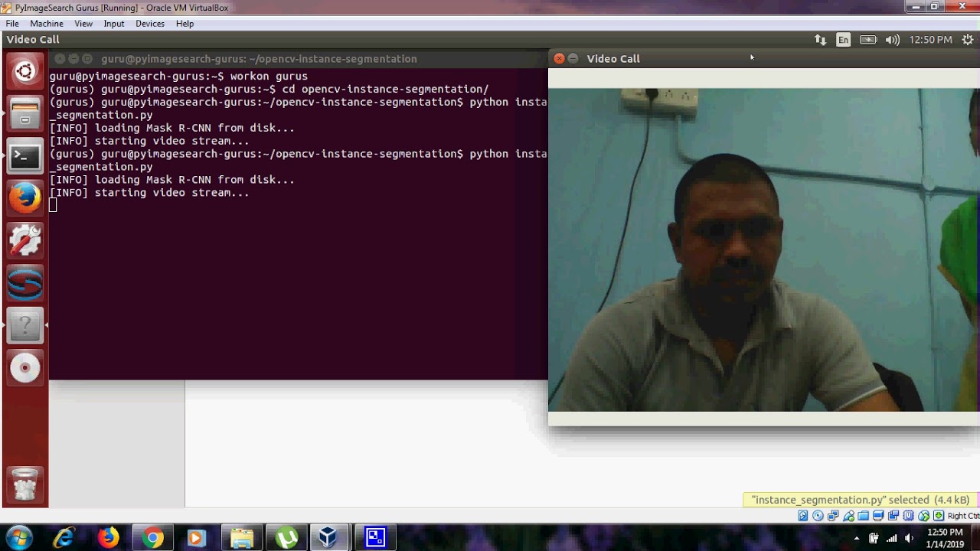Launch Internet Explorer from the Windows taskbar

pyautogui.click(x=64, y=538)
